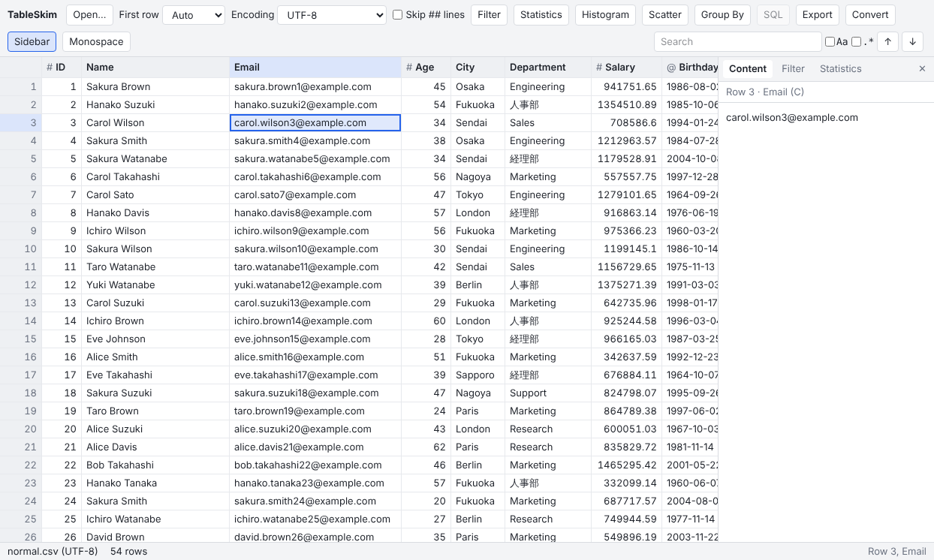This screenshot has height=560, width=934.
Task: Click the name cell Hanako Tanaka
Action: pos(155,483)
